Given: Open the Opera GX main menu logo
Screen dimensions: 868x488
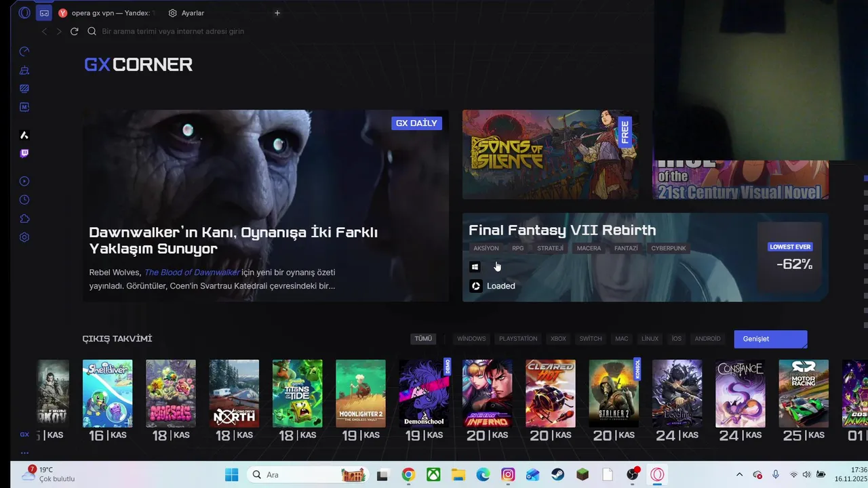Looking at the screenshot, I should [x=24, y=13].
